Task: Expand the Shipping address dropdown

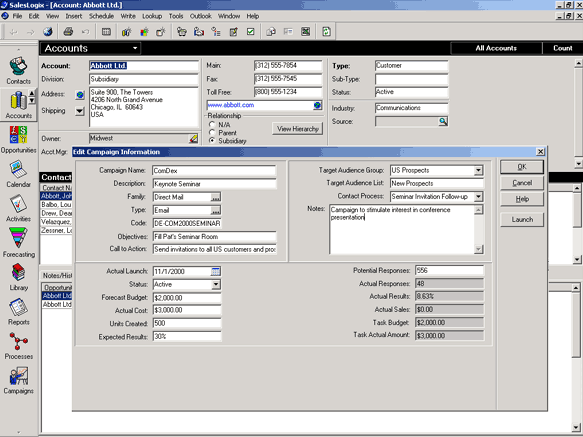Action: [x=80, y=111]
